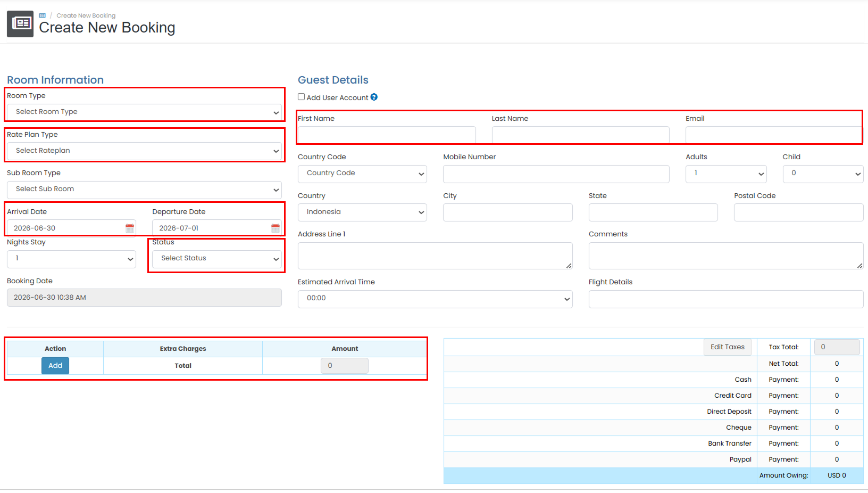This screenshot has height=493, width=868.
Task: Click the Direct Deposit payment row label
Action: click(x=729, y=412)
